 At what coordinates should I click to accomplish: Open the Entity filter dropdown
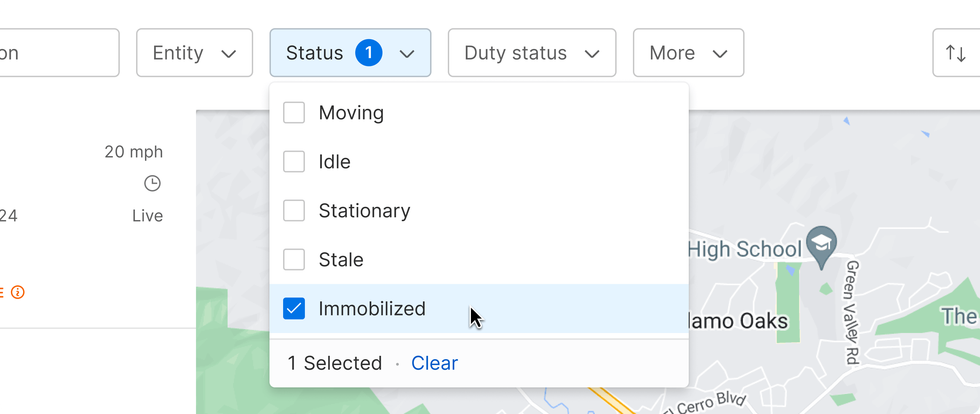[x=194, y=53]
